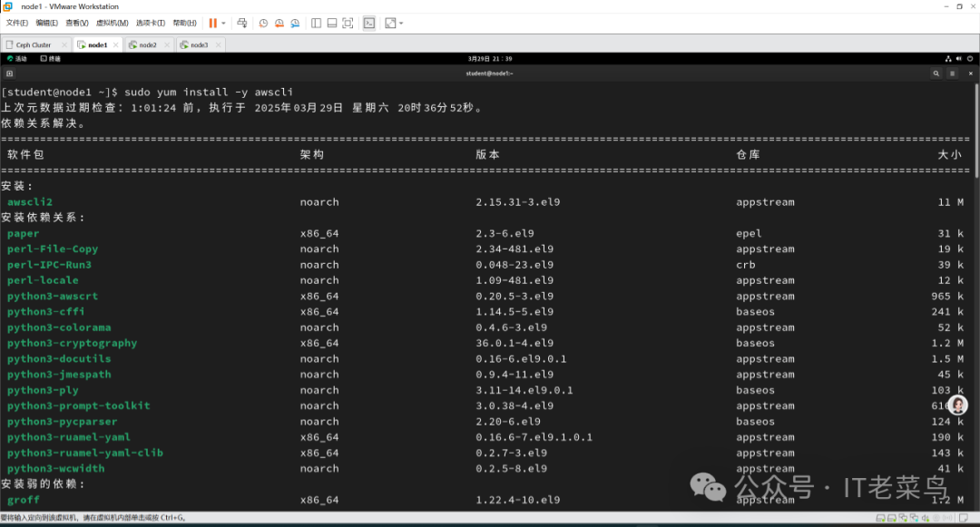
Task: Click the message log icon in status bar
Action: (964, 518)
